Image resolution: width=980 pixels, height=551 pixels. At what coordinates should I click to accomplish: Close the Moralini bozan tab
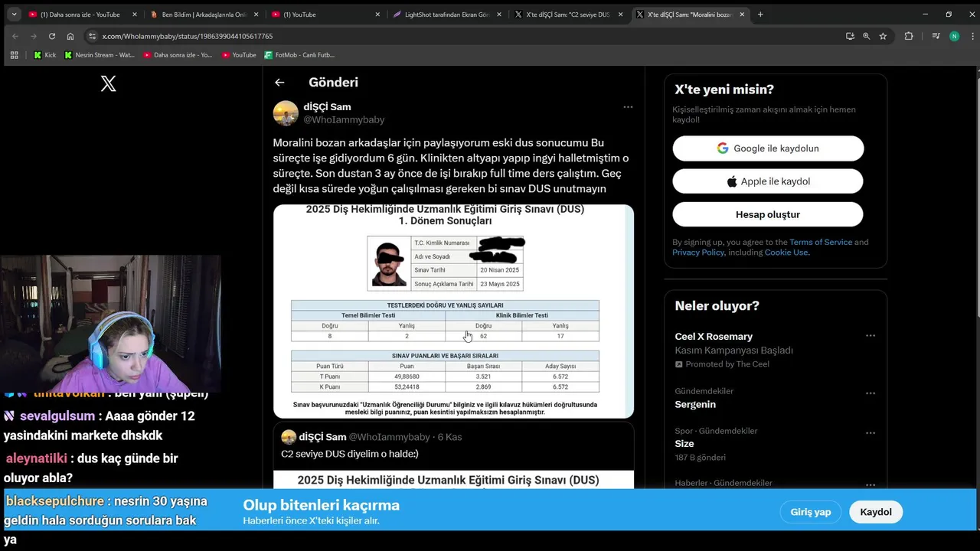point(742,15)
